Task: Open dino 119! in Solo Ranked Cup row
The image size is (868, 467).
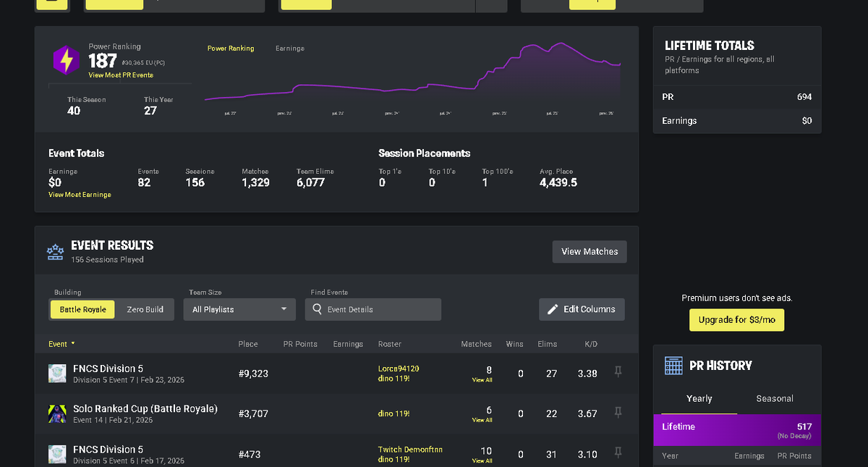Action: (x=393, y=413)
